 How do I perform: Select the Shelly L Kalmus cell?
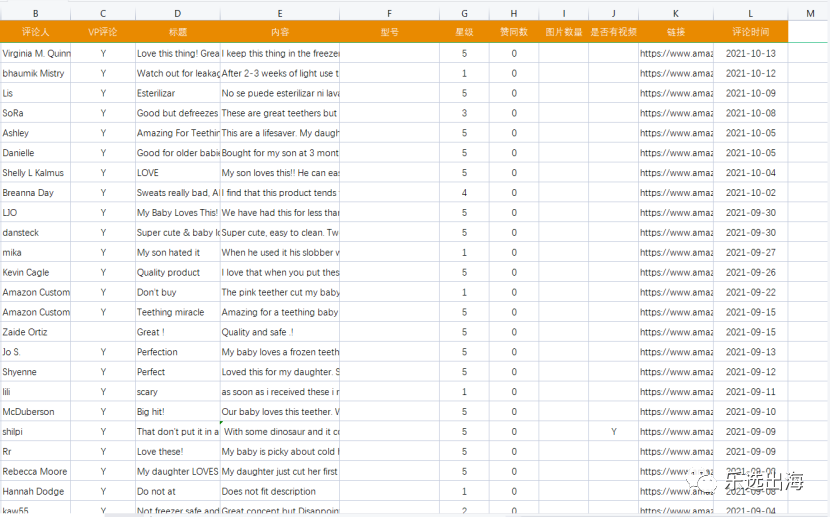(35, 173)
